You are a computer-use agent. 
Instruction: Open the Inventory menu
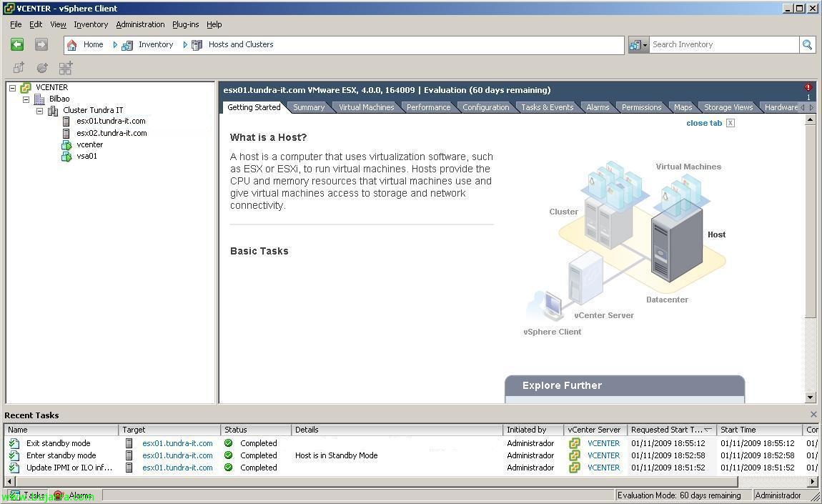pyautogui.click(x=91, y=24)
